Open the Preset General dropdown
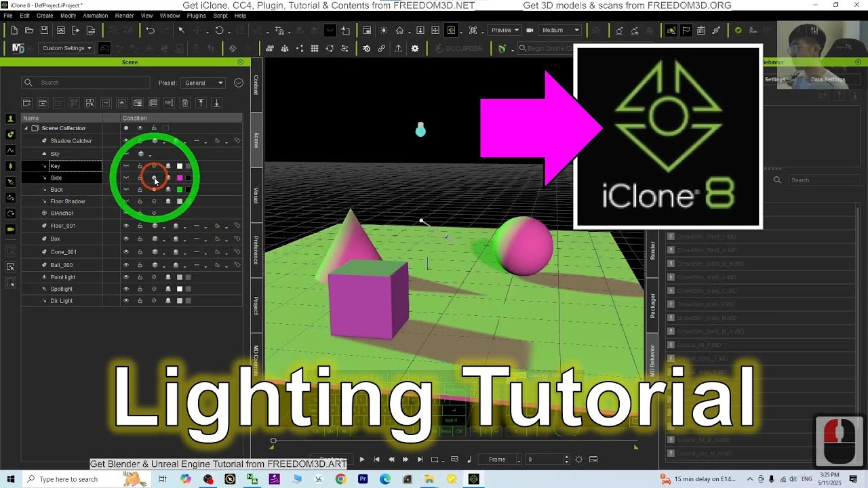Image resolution: width=868 pixels, height=488 pixels. (204, 83)
